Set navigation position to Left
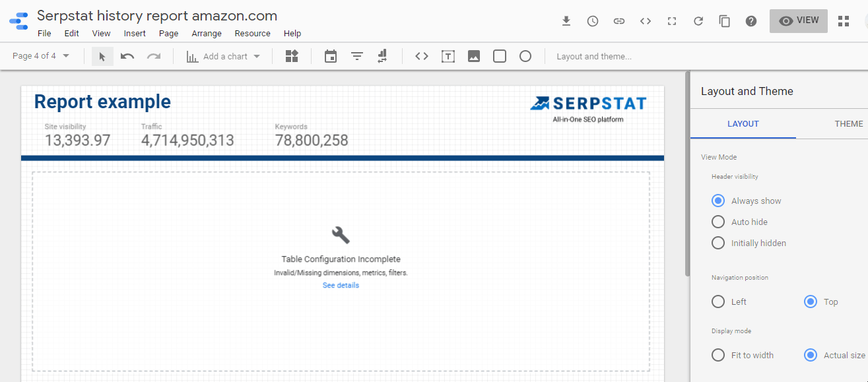The height and width of the screenshot is (382, 868). point(718,302)
